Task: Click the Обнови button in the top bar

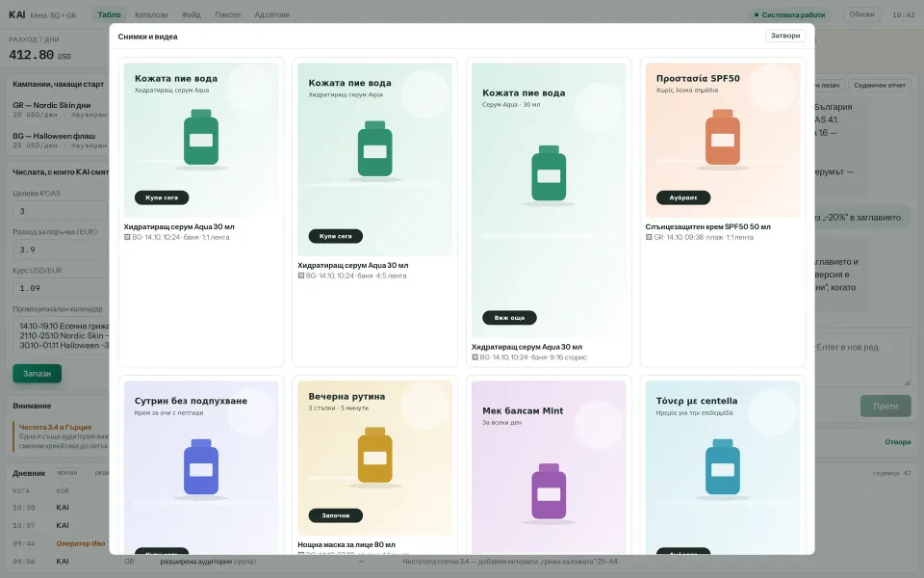Action: click(x=861, y=14)
